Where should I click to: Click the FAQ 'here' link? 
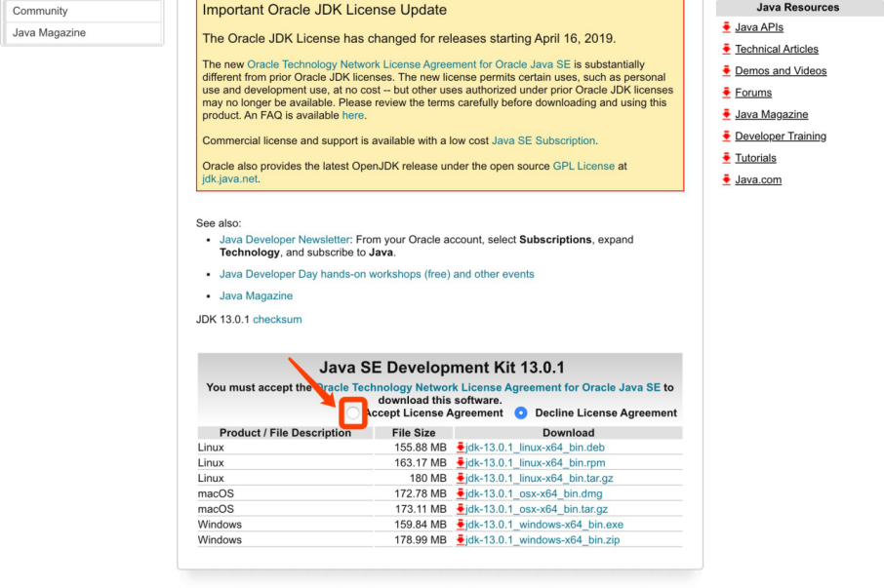pyautogui.click(x=353, y=115)
